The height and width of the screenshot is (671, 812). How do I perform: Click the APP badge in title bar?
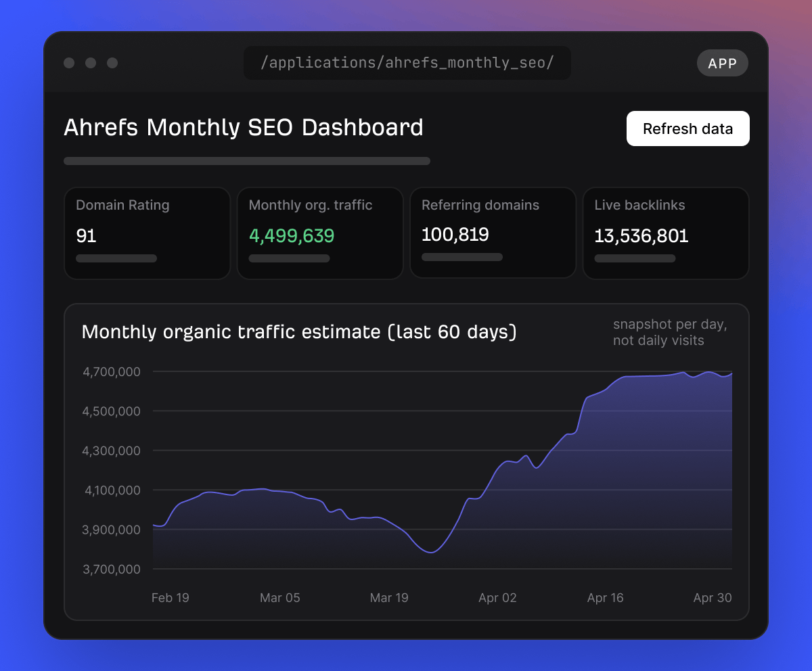(x=723, y=63)
